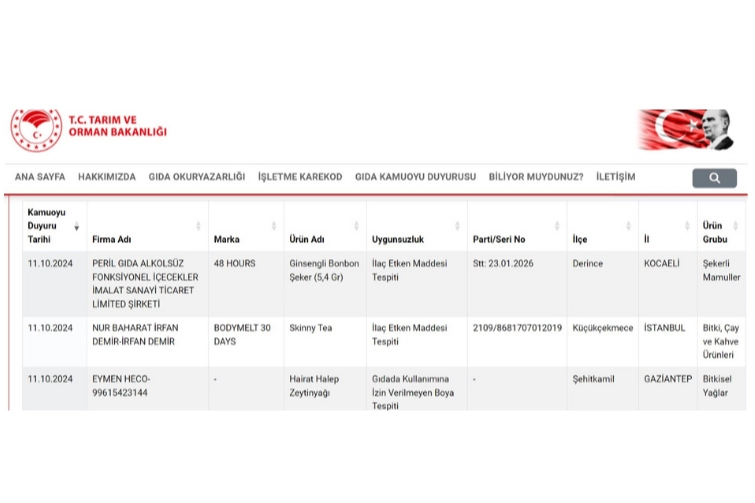Screen dimensions: 755x503
Task: Select the 48 HOURS brand cell
Action: point(246,284)
